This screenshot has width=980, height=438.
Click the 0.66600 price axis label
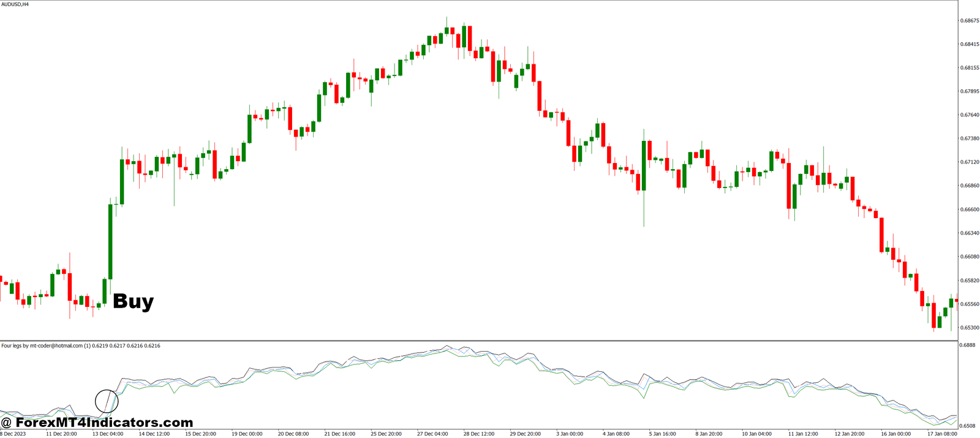(969, 210)
